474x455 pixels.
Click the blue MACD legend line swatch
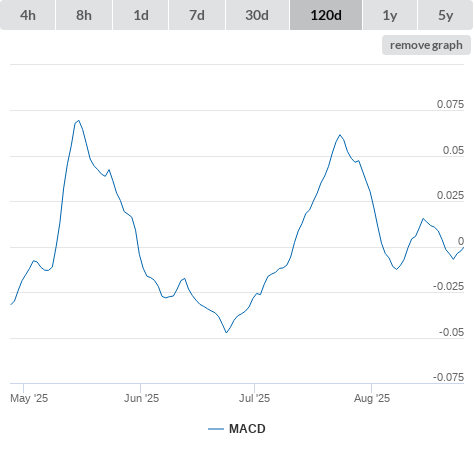(216, 429)
